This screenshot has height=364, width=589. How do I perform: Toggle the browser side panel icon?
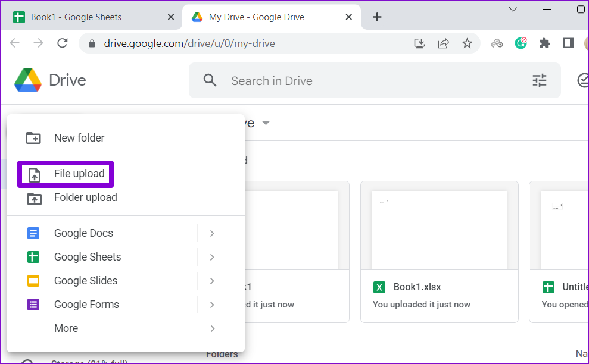[568, 43]
